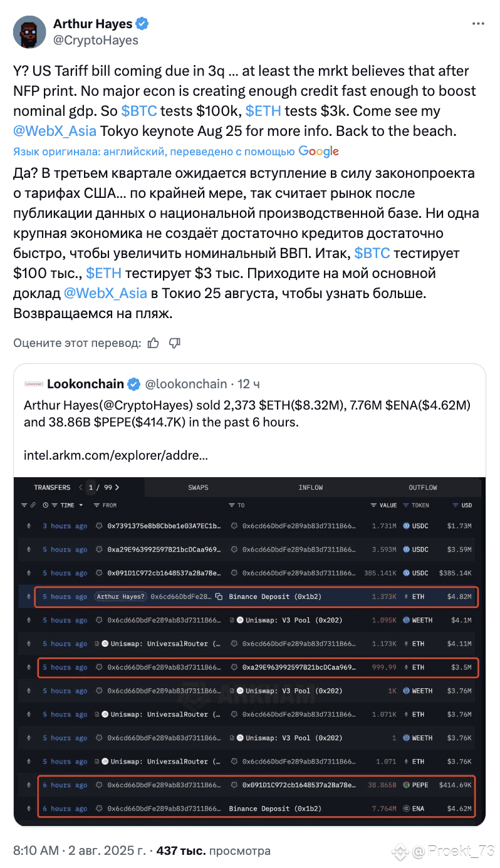
Task: Click the Lookonchain small avatar logo
Action: pos(34,384)
